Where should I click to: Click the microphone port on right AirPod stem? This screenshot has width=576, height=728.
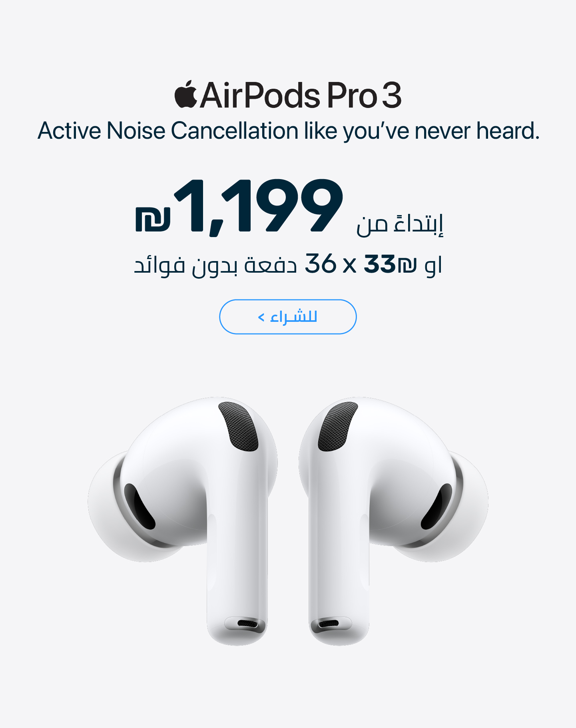point(328,624)
